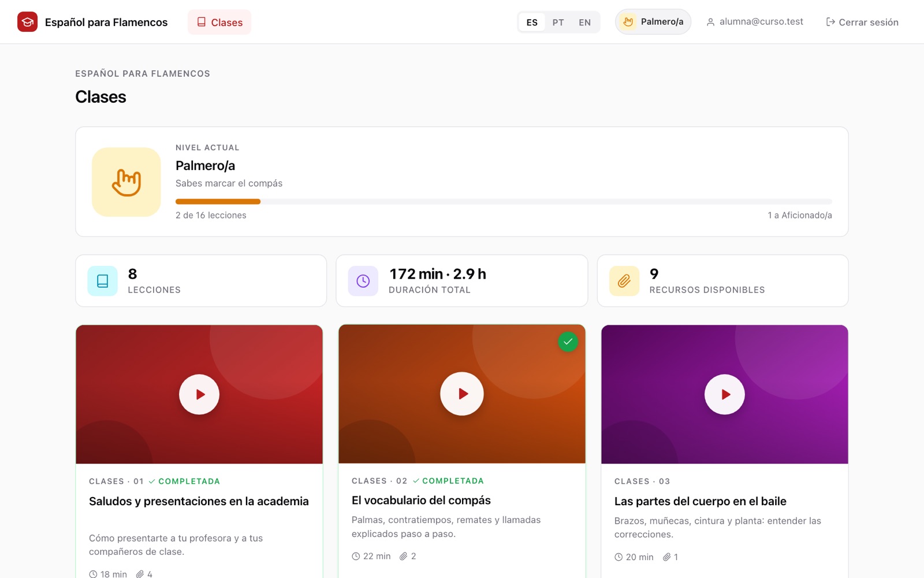
Task: Click the alumna@curso.test user account
Action: 755,22
